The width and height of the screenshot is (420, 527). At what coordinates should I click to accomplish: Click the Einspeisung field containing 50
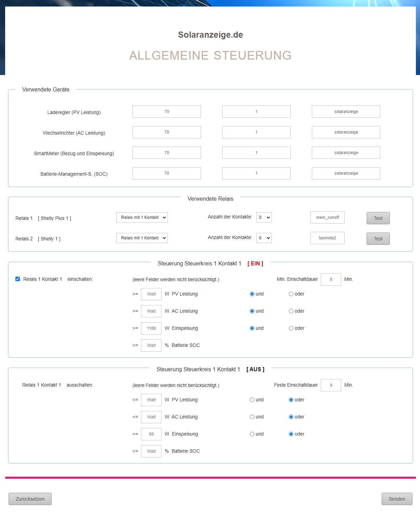pos(151,434)
